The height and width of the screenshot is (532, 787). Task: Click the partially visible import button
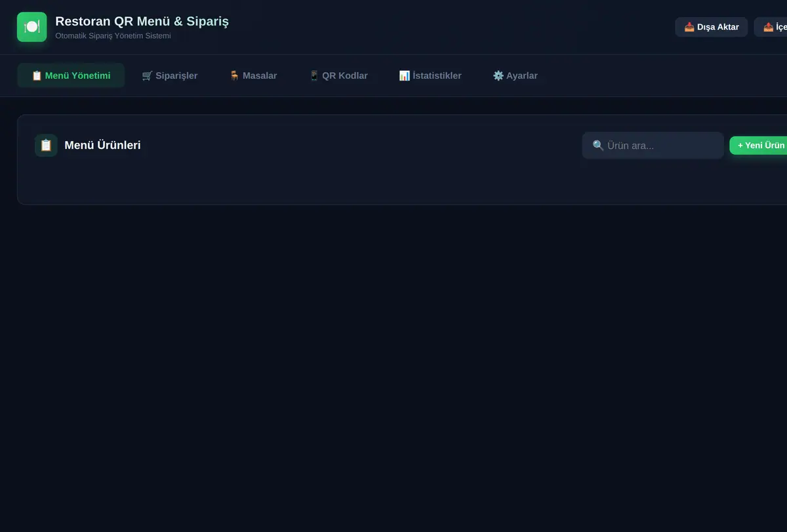[x=771, y=27]
